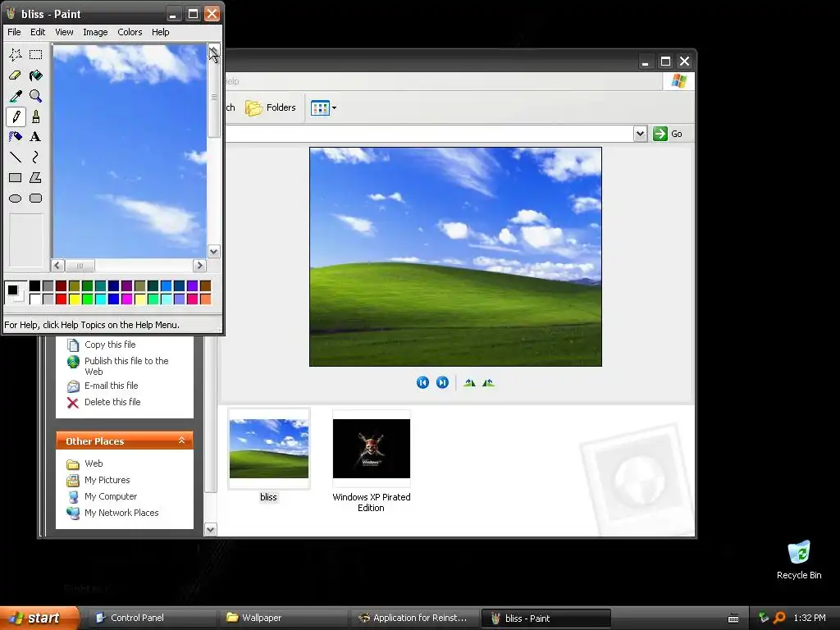840x630 pixels.
Task: Pick the Fill With Color bucket tool
Action: [36, 75]
